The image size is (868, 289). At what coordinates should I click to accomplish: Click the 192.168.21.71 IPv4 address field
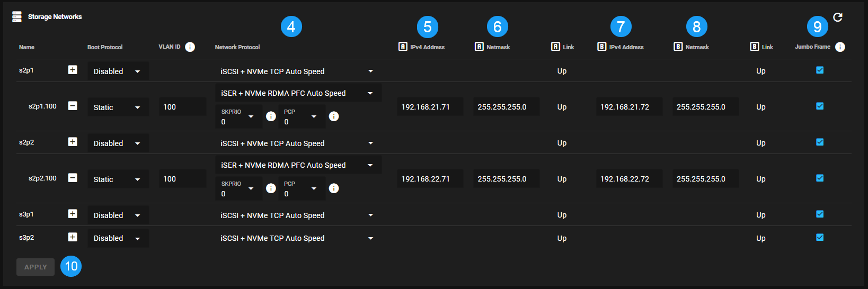(429, 107)
